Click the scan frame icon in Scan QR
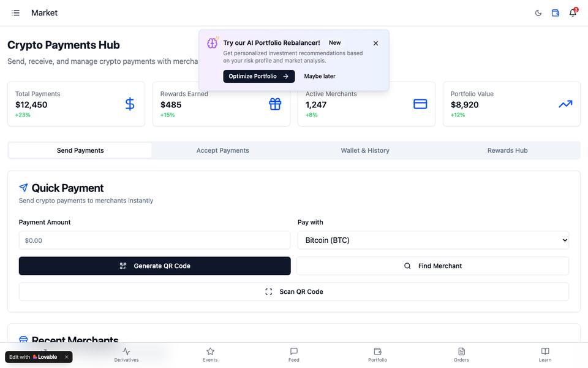Viewport: 588px width, 368px height. pyautogui.click(x=268, y=291)
